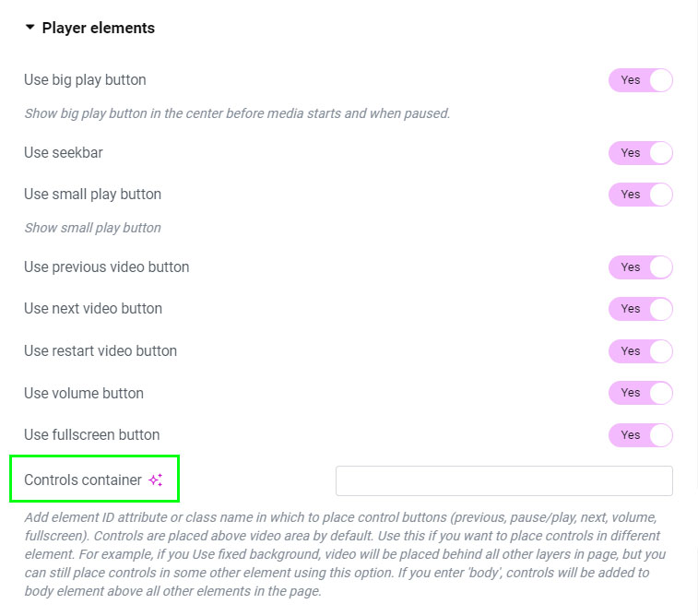
Task: Click the italic 'Show small play button' hint
Action: (x=92, y=228)
